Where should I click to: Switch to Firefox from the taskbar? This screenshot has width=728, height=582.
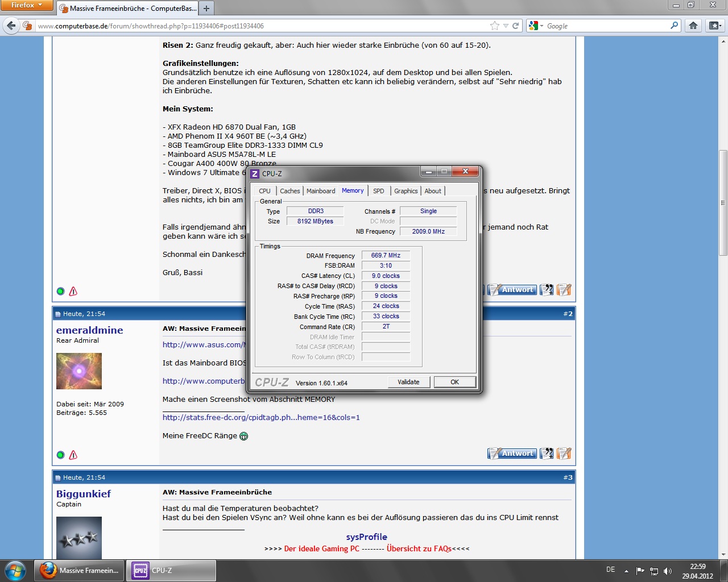tap(79, 570)
